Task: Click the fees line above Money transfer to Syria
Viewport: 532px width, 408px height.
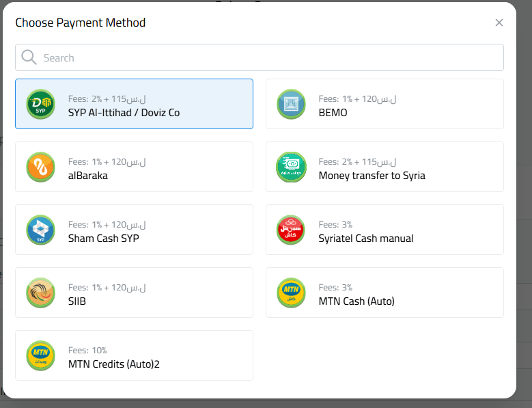Action: pyautogui.click(x=357, y=162)
